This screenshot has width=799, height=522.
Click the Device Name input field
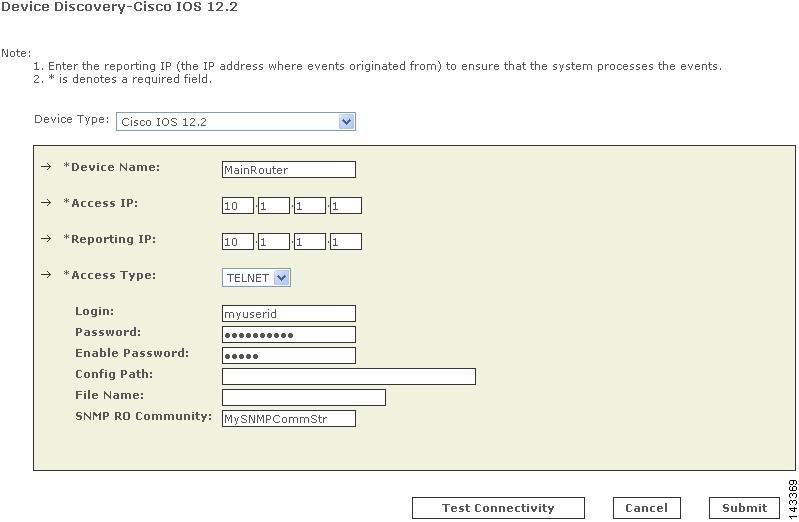click(x=288, y=170)
